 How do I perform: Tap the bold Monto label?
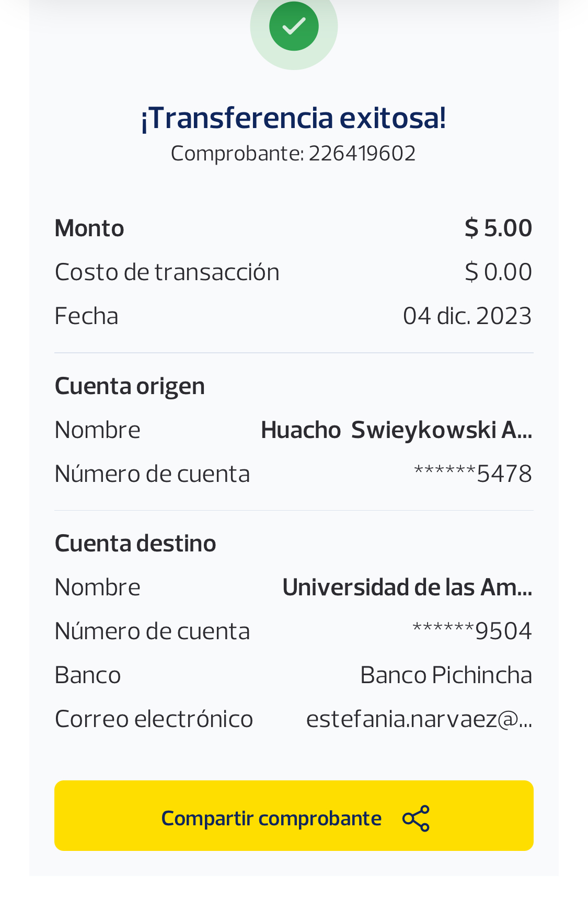(89, 228)
